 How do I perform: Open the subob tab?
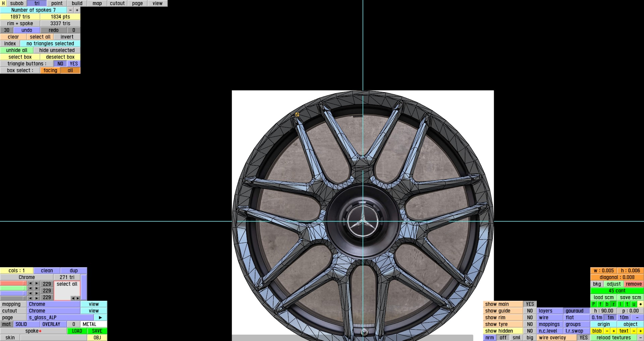[x=17, y=3]
